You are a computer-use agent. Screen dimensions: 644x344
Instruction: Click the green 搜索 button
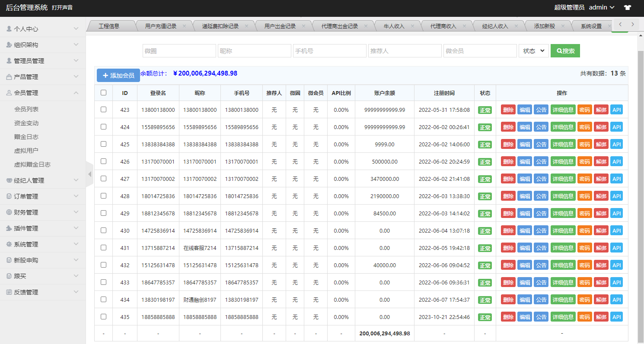[565, 51]
